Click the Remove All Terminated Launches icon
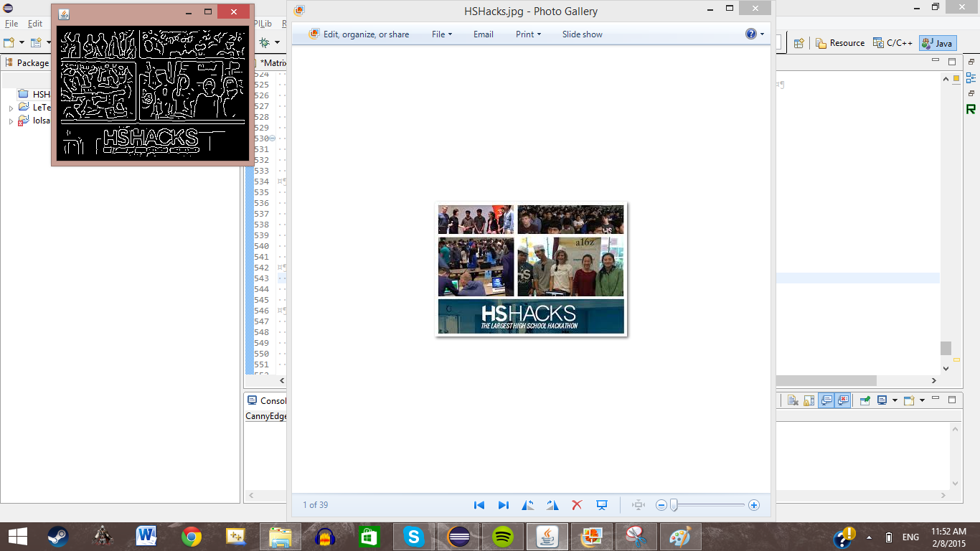Image resolution: width=980 pixels, height=551 pixels. coord(792,400)
